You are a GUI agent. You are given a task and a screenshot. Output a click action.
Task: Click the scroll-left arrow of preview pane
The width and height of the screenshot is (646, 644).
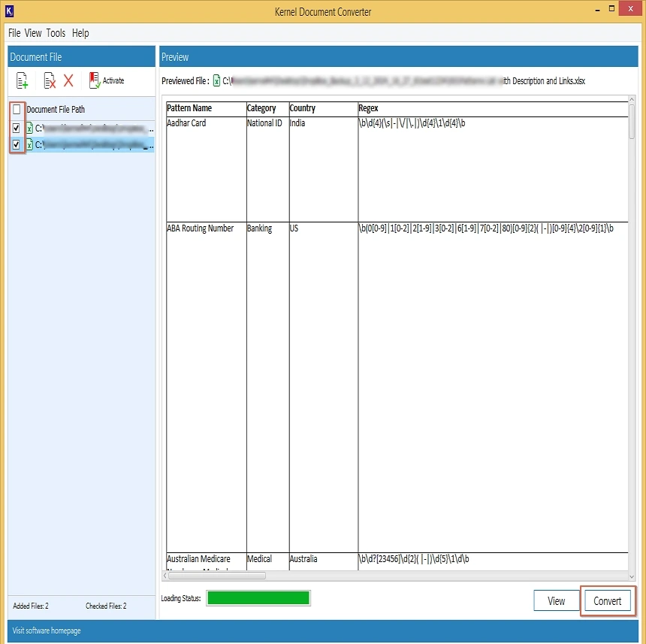click(165, 576)
